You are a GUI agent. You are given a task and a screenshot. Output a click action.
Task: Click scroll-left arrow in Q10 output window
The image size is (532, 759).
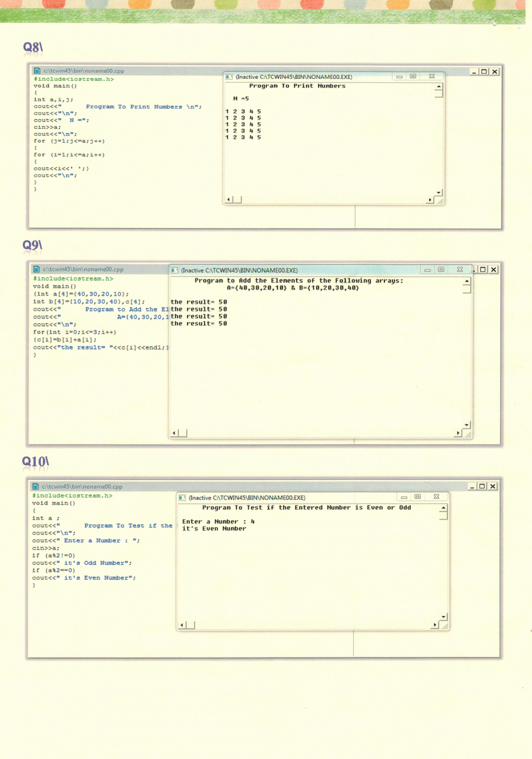[182, 625]
